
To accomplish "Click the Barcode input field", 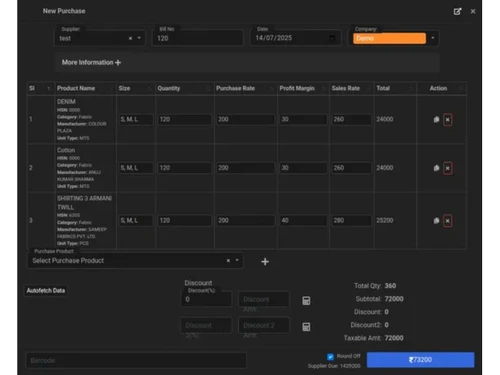I will click(x=136, y=360).
